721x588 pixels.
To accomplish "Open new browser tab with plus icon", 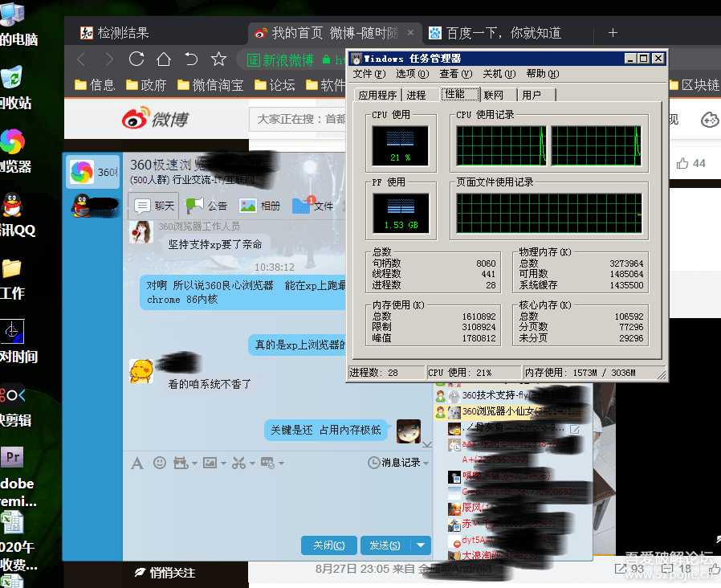I will pos(613,33).
